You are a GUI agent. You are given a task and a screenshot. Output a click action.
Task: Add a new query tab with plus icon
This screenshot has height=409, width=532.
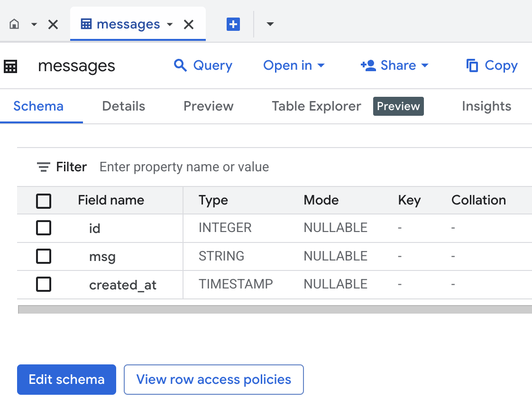pyautogui.click(x=233, y=24)
